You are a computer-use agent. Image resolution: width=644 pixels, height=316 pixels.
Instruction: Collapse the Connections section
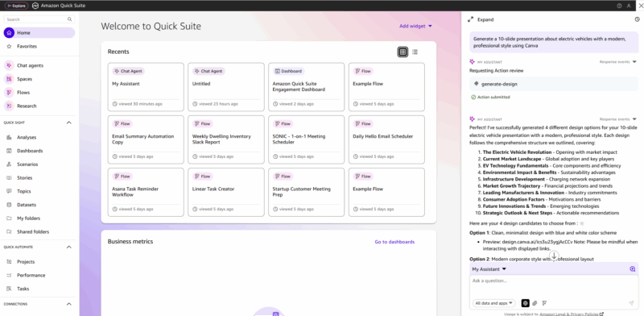(69, 304)
